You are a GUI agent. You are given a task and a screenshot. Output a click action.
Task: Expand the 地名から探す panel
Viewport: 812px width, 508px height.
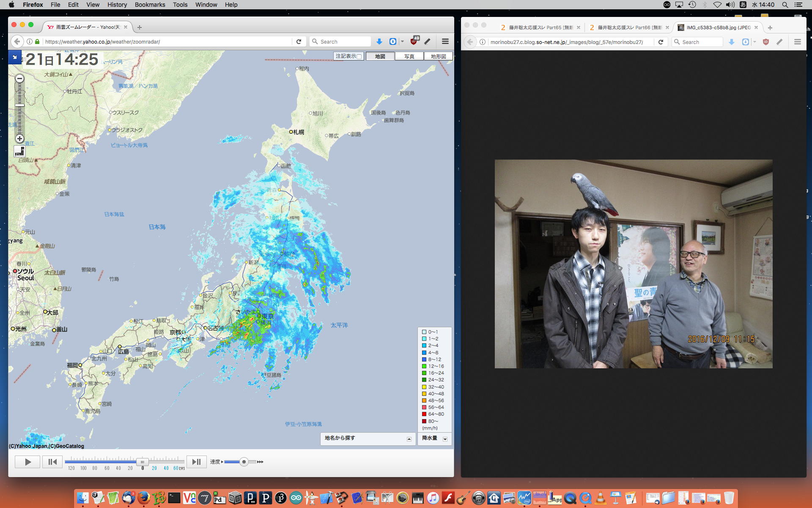point(409,439)
